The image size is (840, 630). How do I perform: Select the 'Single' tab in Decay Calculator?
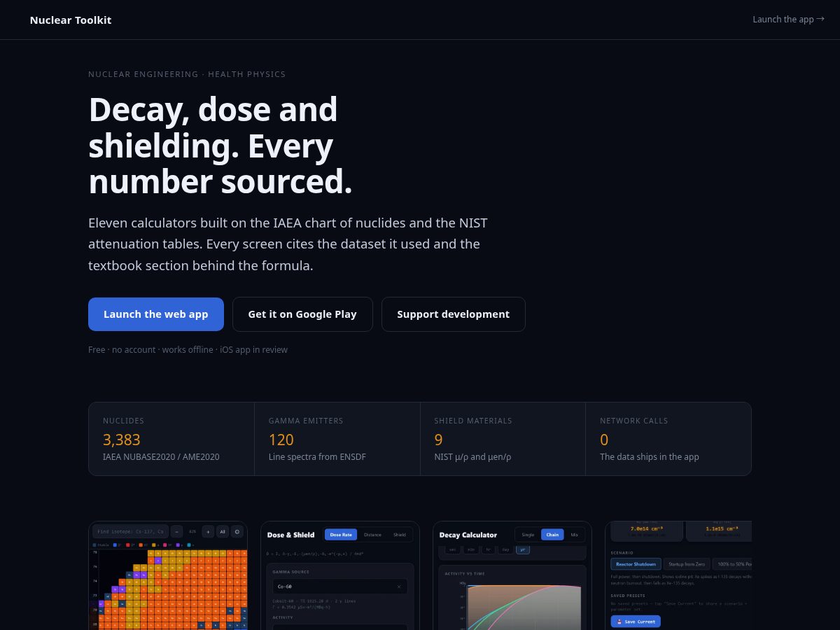[x=528, y=535]
